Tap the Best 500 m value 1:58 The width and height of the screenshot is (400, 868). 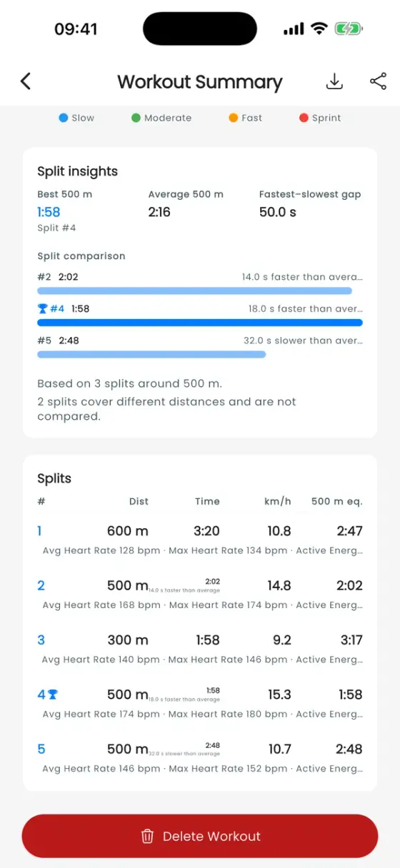point(49,212)
